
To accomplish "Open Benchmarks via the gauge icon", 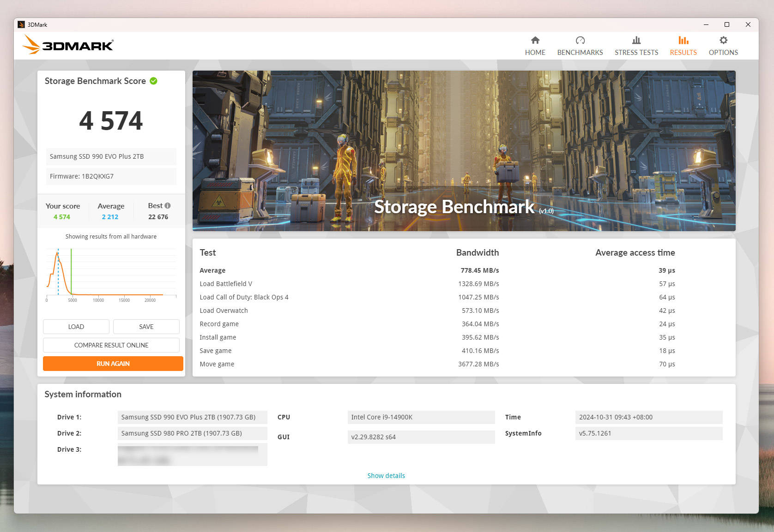I will 580,40.
